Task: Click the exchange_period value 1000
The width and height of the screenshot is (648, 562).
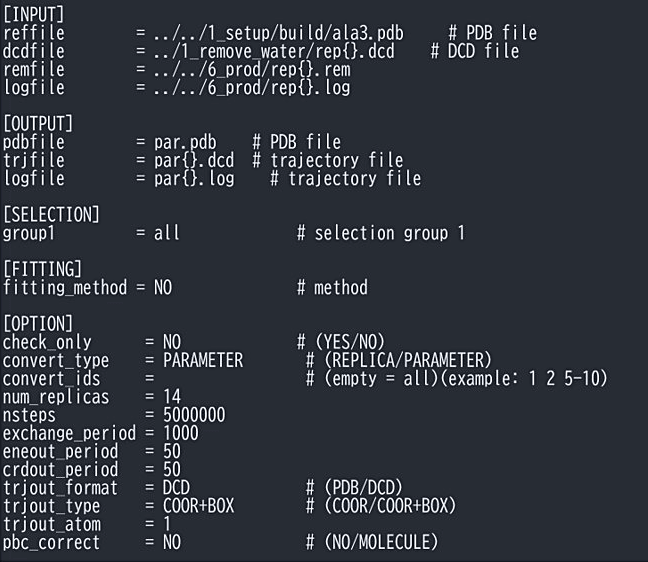Action: pos(181,433)
